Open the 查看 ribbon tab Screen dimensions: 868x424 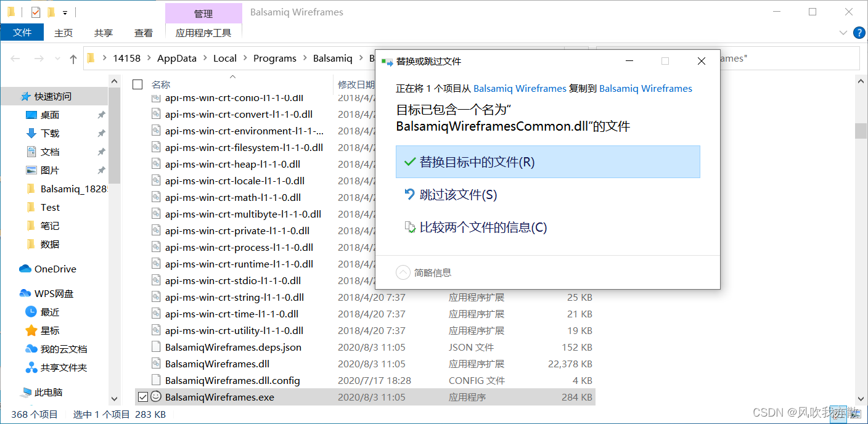coord(144,33)
